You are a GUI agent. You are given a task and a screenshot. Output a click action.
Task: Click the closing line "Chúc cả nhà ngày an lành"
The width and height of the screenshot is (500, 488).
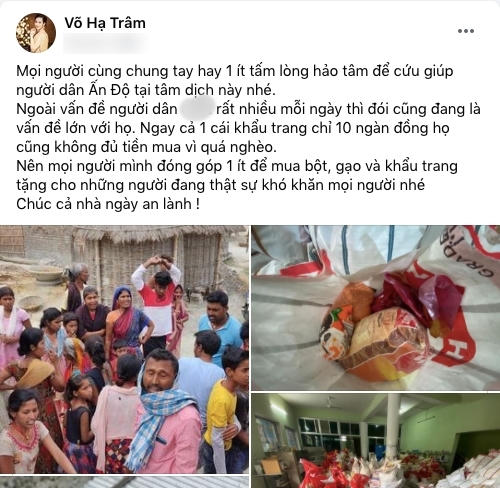(x=108, y=204)
